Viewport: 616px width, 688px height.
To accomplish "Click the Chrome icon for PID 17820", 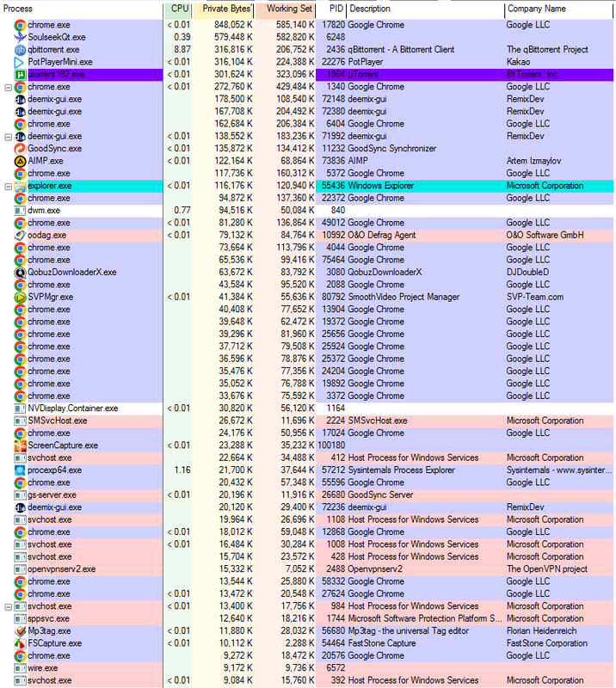I will click(x=20, y=25).
